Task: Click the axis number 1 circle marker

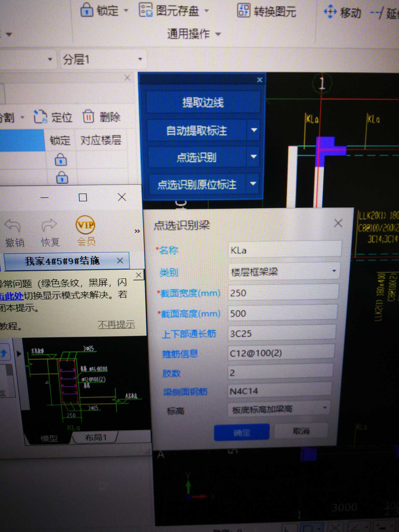Action: (322, 83)
